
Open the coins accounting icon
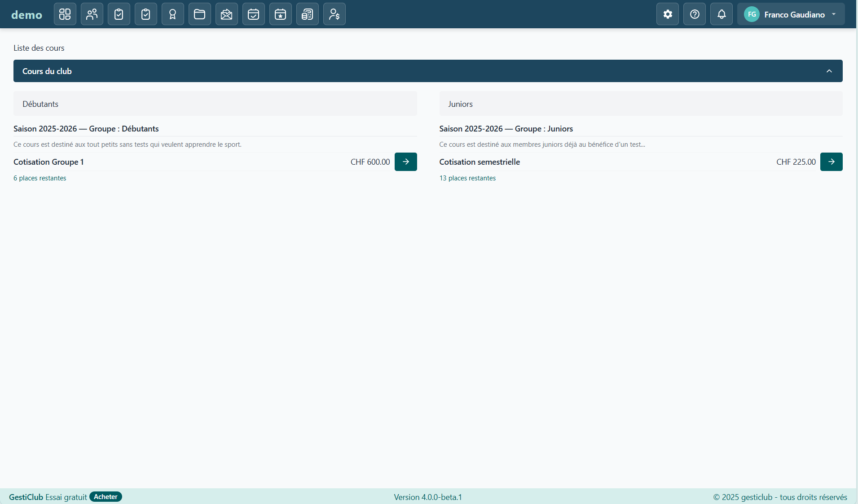[x=308, y=14]
